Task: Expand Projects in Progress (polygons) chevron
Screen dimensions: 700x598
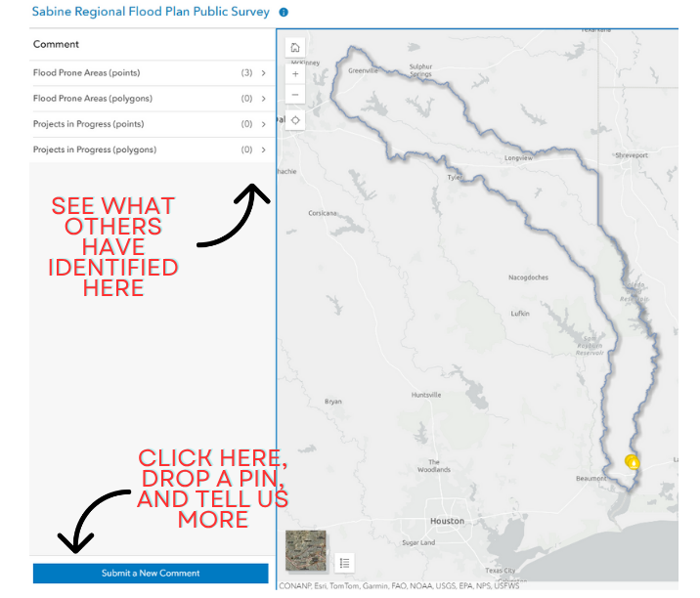Action: (263, 149)
